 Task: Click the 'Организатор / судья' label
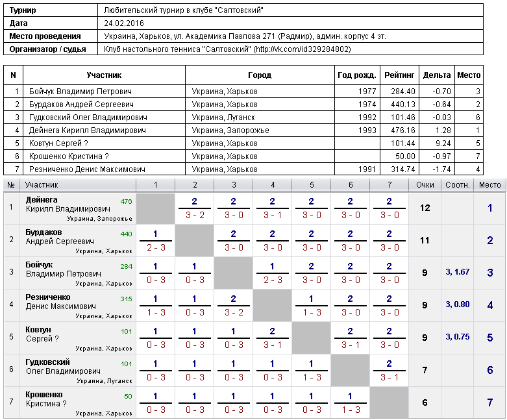(x=47, y=49)
